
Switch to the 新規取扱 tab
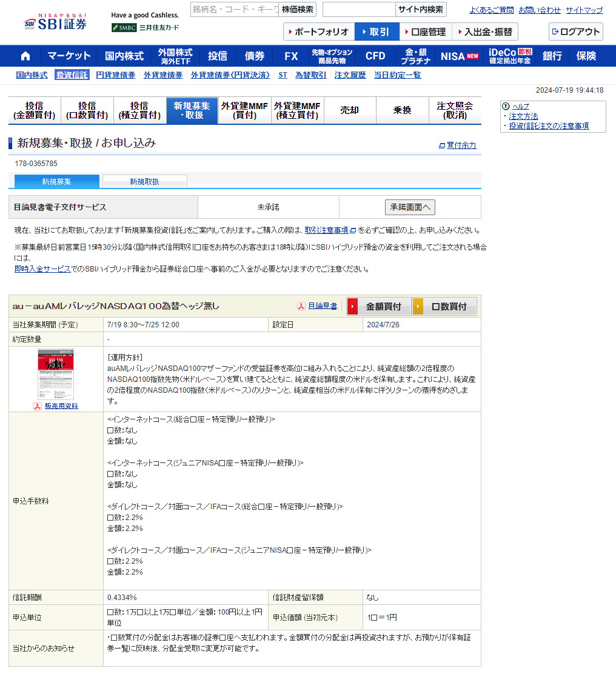(x=144, y=182)
